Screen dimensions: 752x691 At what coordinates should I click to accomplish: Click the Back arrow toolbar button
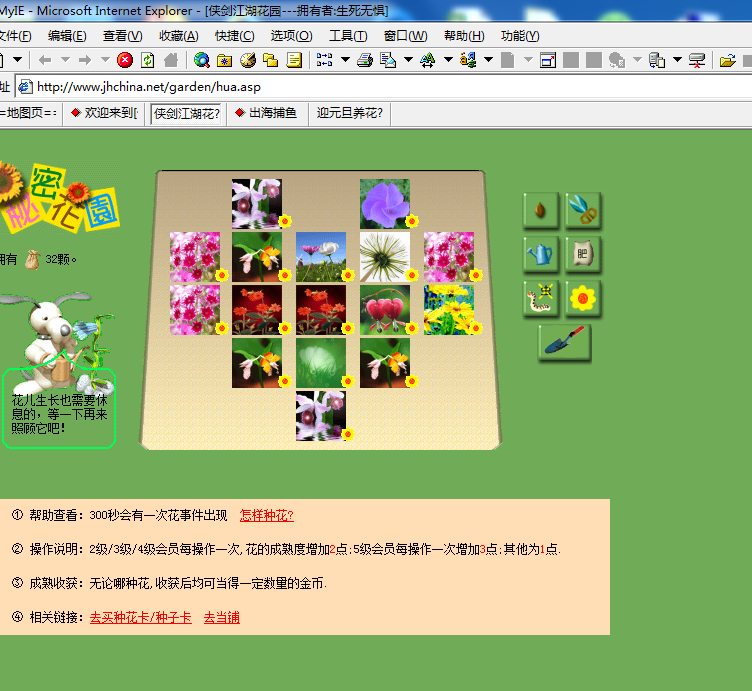[45, 60]
